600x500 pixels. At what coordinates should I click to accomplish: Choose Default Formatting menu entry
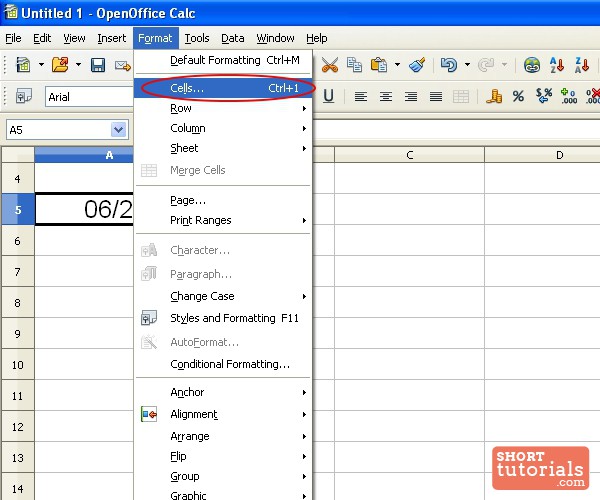tap(223, 60)
